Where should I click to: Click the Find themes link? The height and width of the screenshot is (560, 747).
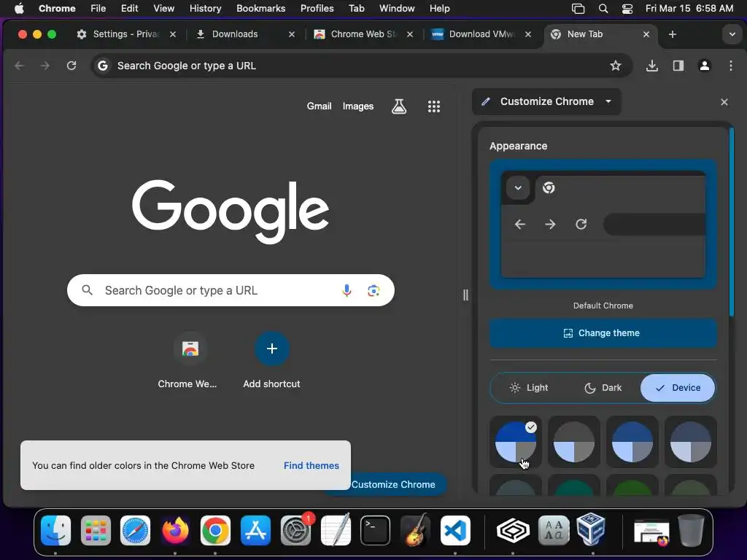311,465
